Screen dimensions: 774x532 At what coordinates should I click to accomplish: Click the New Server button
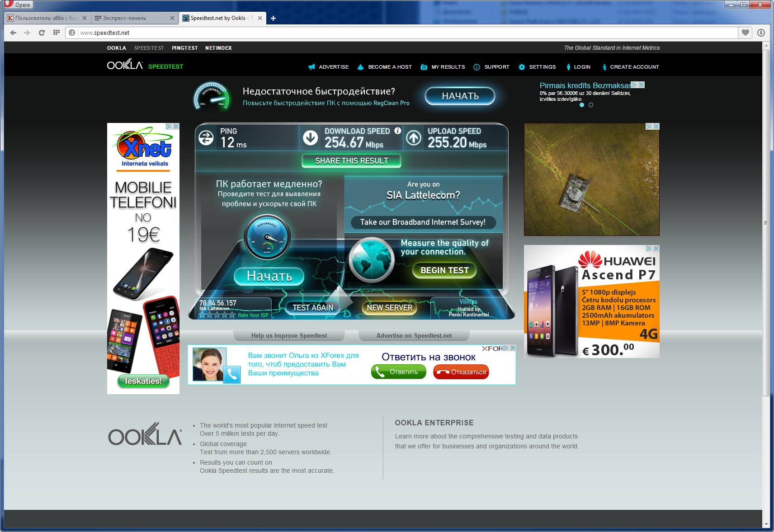click(x=390, y=308)
